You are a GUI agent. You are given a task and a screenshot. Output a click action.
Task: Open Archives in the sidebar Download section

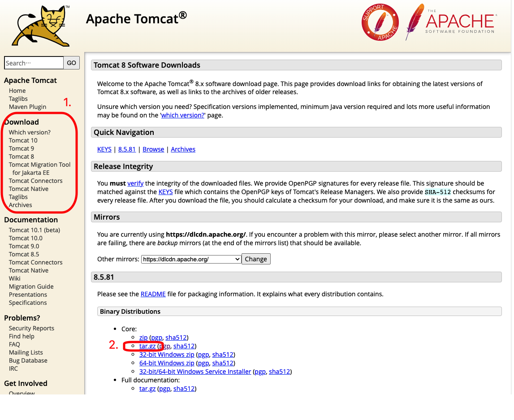[x=20, y=205]
